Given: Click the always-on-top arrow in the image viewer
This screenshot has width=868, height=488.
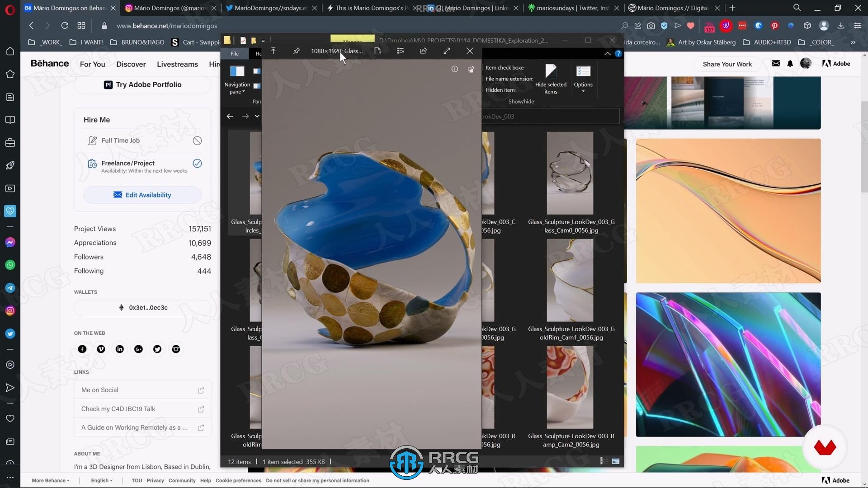Looking at the screenshot, I should [x=274, y=51].
